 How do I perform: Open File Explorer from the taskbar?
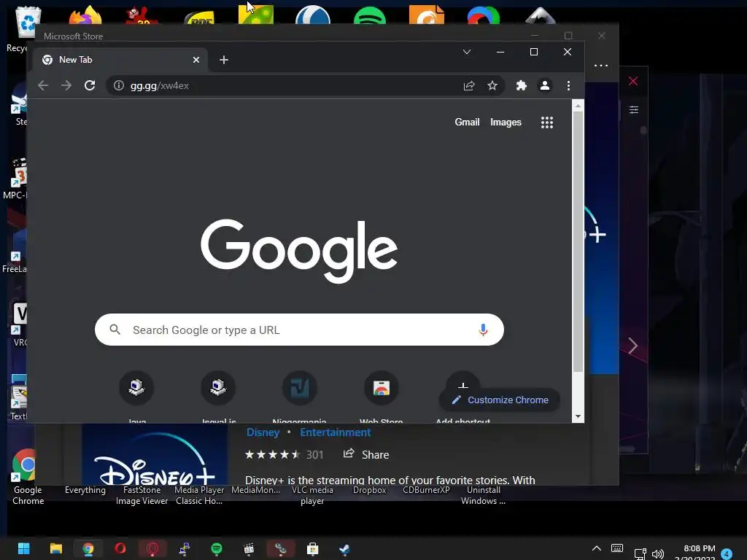click(x=55, y=548)
